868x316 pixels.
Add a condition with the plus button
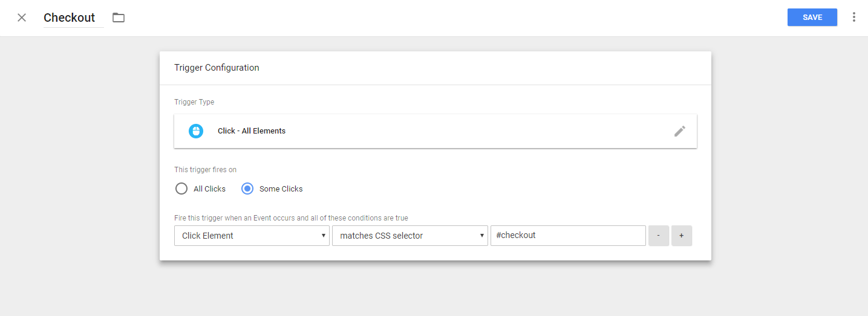coord(682,236)
